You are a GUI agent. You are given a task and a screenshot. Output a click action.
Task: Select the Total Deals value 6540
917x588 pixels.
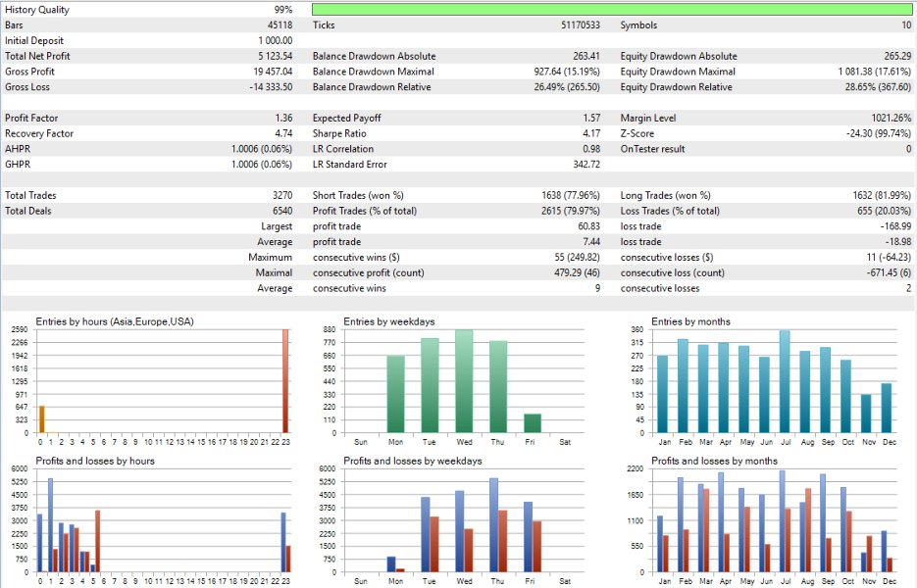coord(282,211)
